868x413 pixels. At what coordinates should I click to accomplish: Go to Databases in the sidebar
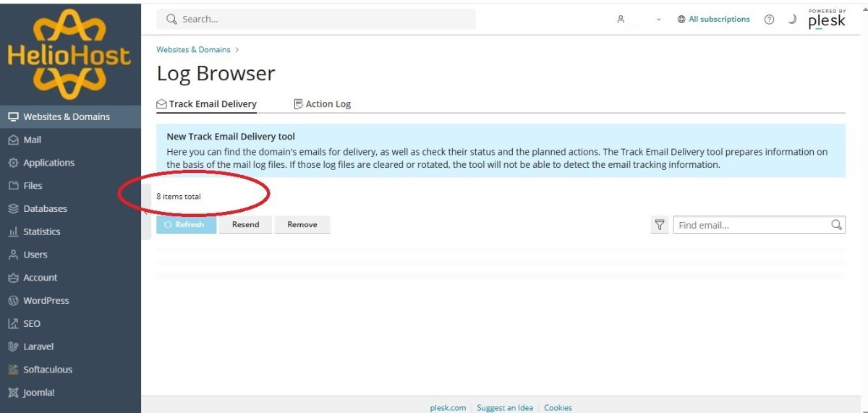45,208
